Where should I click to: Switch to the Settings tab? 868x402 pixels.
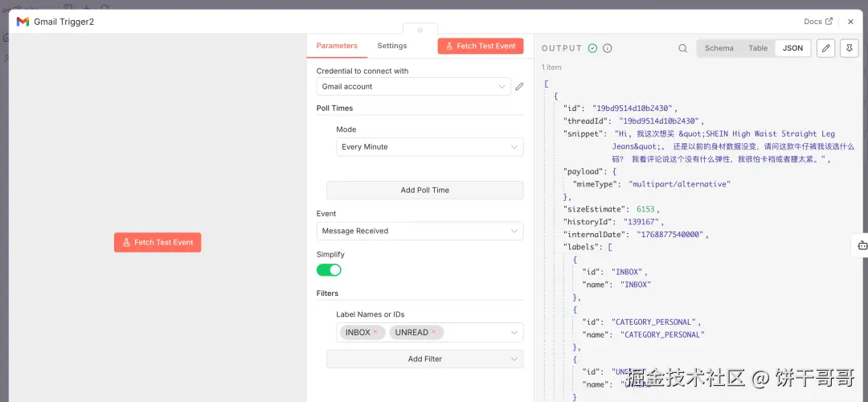click(392, 46)
